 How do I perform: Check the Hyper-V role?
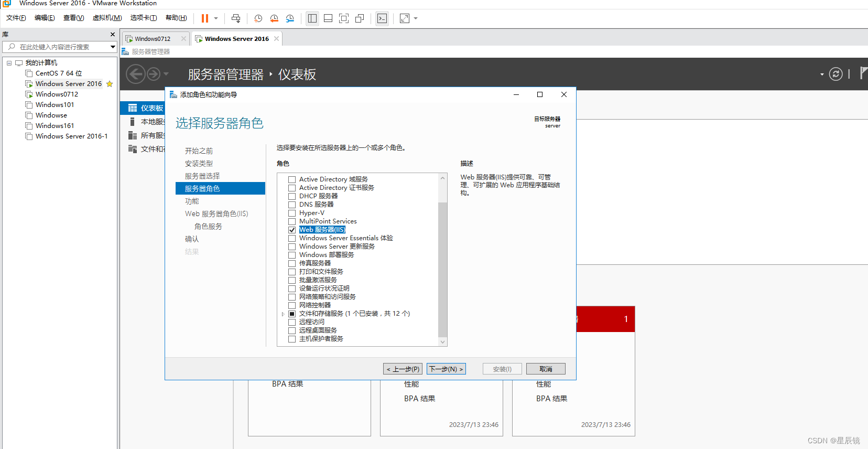[x=292, y=213]
